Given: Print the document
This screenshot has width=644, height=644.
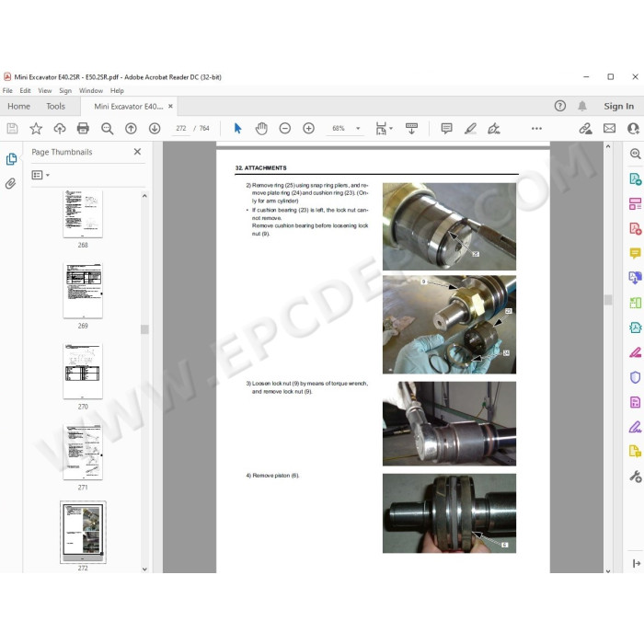Looking at the screenshot, I should coord(83,129).
